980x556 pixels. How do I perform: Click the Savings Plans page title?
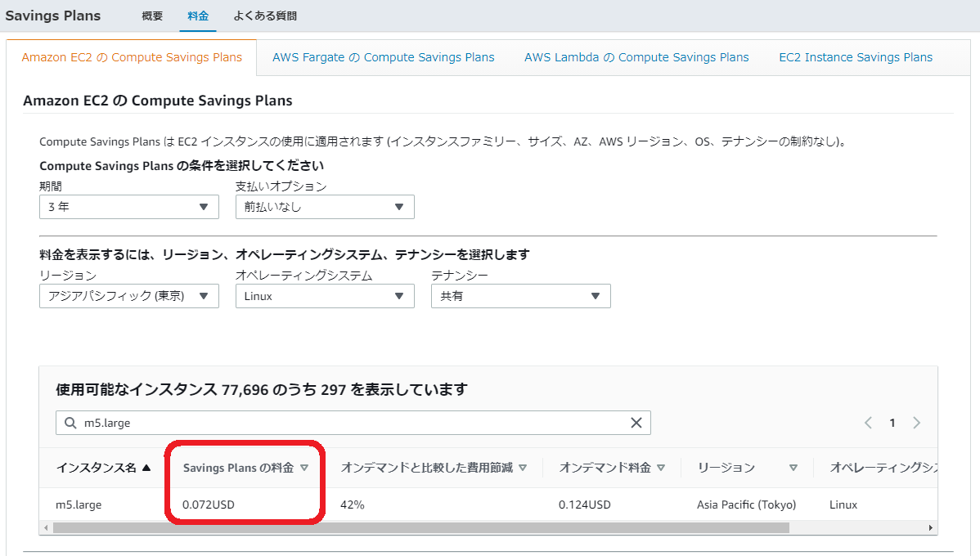pyautogui.click(x=53, y=16)
